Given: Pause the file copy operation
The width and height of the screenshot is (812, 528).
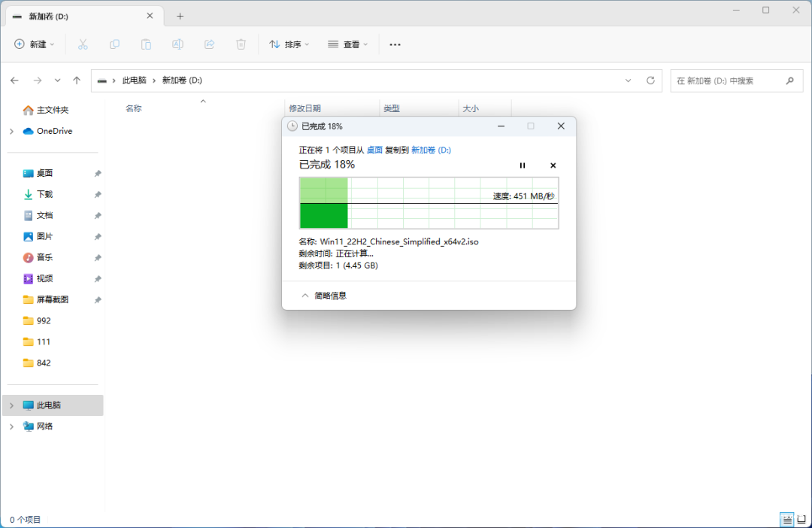Looking at the screenshot, I should coord(523,165).
